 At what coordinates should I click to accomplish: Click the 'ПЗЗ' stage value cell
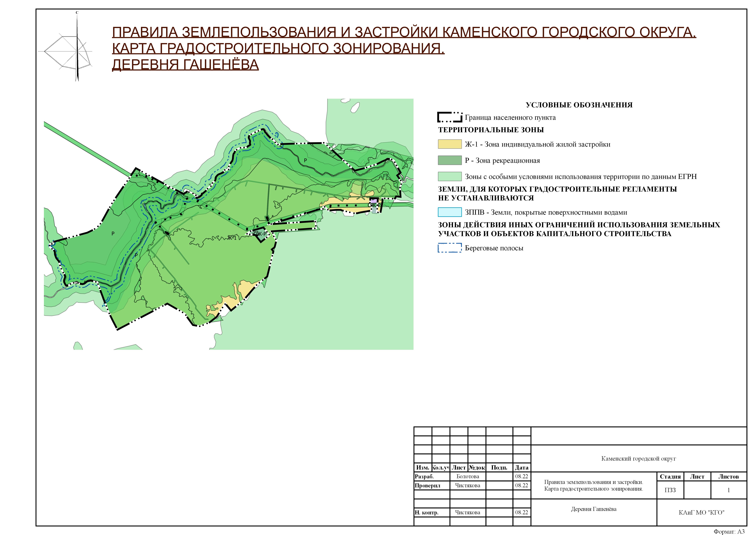point(670,490)
